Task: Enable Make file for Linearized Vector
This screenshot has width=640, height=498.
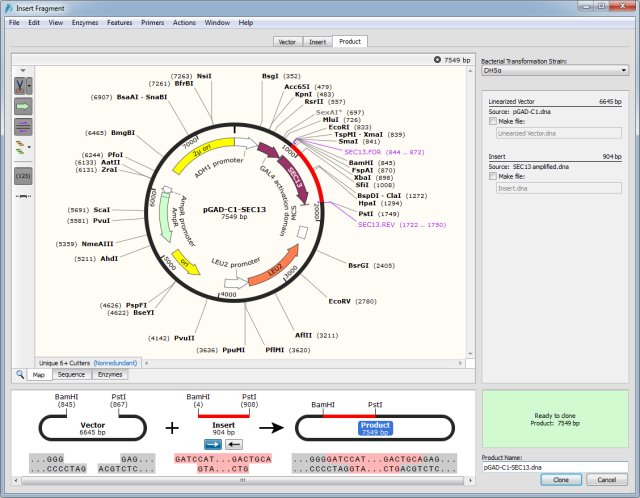Action: pos(492,120)
